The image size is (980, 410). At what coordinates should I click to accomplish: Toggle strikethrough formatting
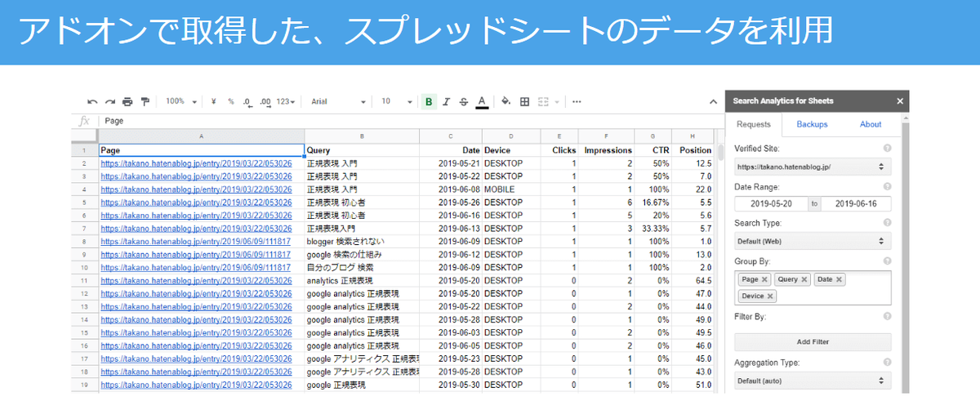464,102
